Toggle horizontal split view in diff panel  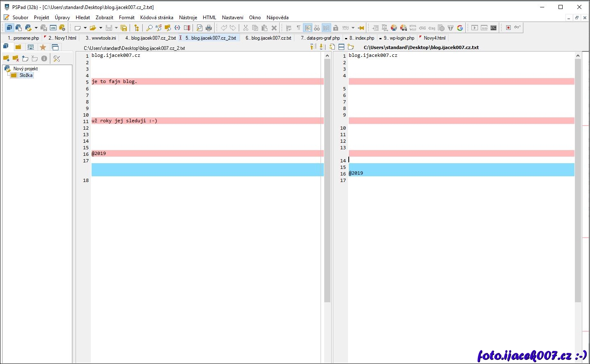point(341,47)
